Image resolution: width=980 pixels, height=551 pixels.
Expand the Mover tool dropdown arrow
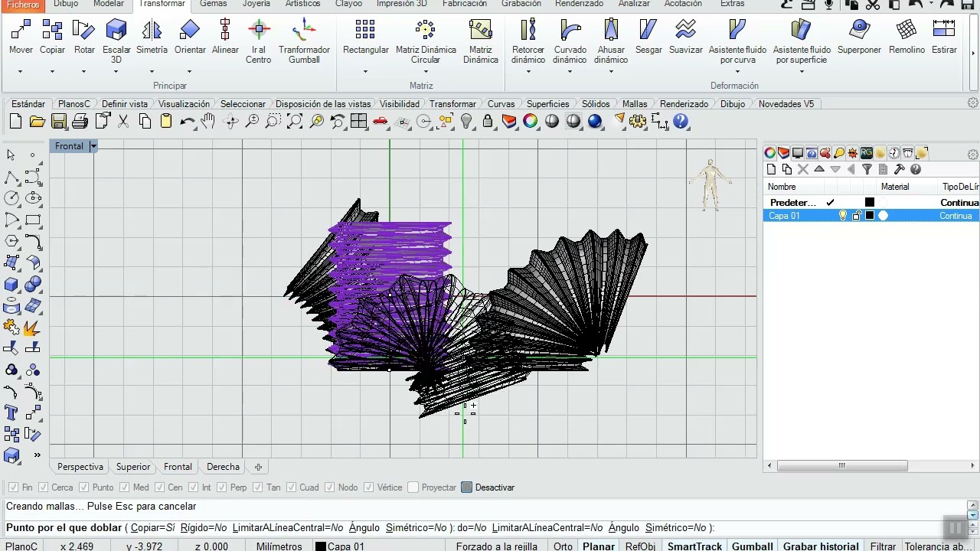tap(21, 72)
